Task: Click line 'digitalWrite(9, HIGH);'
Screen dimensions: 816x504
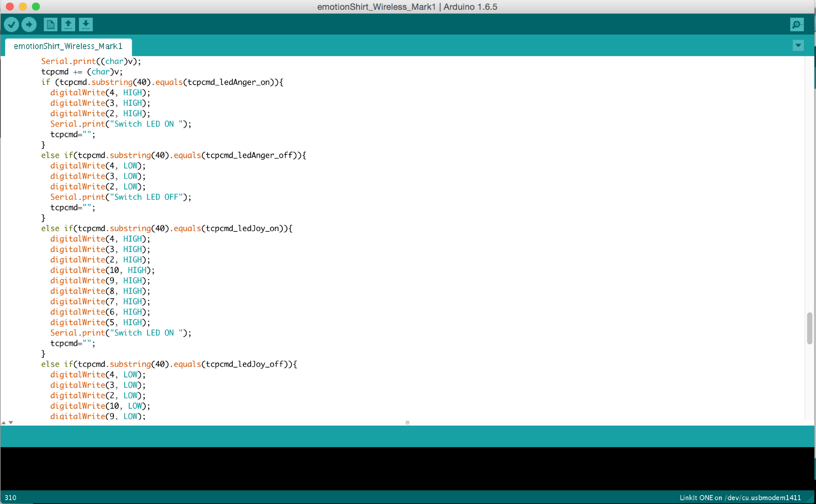Action: point(100,280)
